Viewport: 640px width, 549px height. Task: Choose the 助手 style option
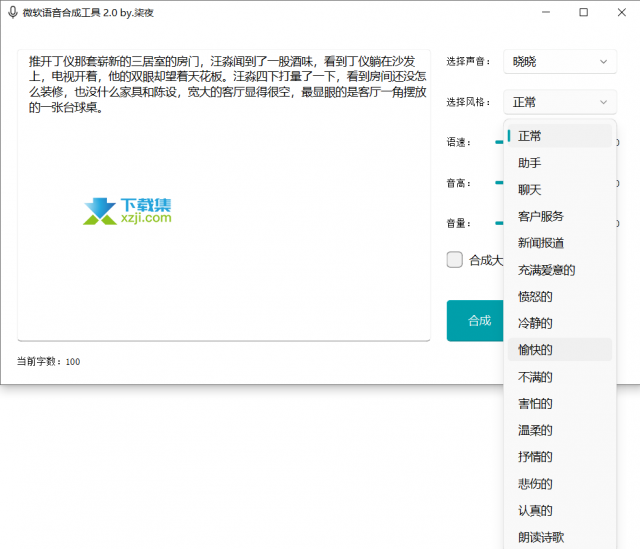(560, 163)
